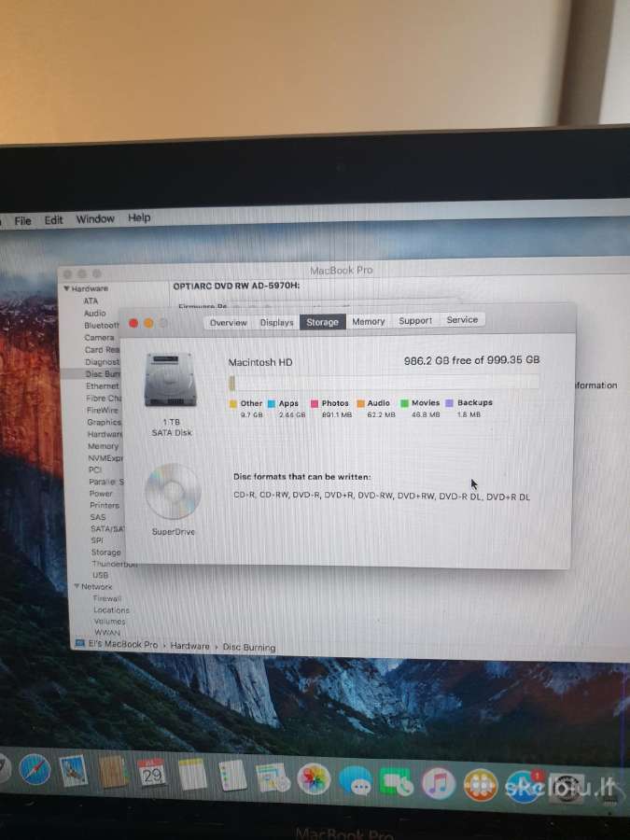Image resolution: width=630 pixels, height=840 pixels.
Task: Select SPI in the sidebar
Action: point(97,540)
